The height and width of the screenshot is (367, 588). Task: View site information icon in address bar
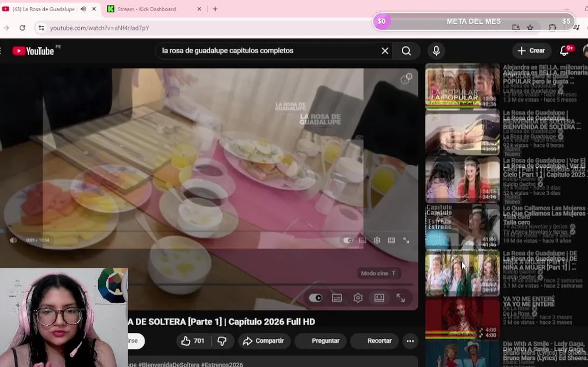(x=41, y=28)
